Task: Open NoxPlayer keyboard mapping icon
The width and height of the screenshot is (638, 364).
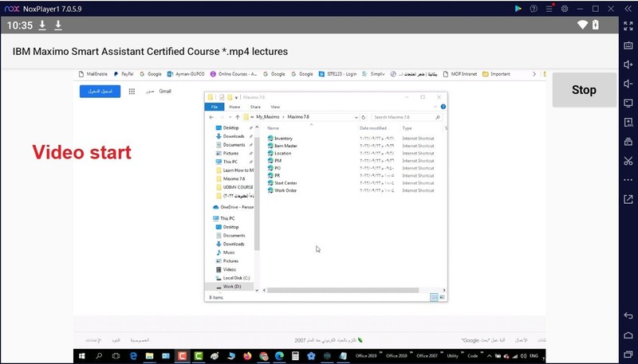Action: (628, 45)
